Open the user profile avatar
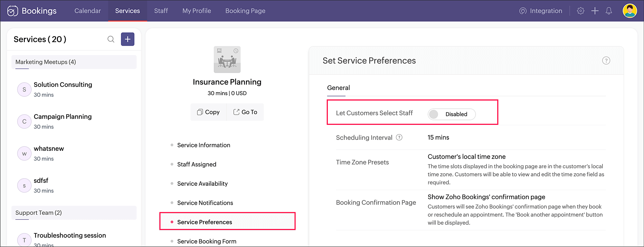 630,11
